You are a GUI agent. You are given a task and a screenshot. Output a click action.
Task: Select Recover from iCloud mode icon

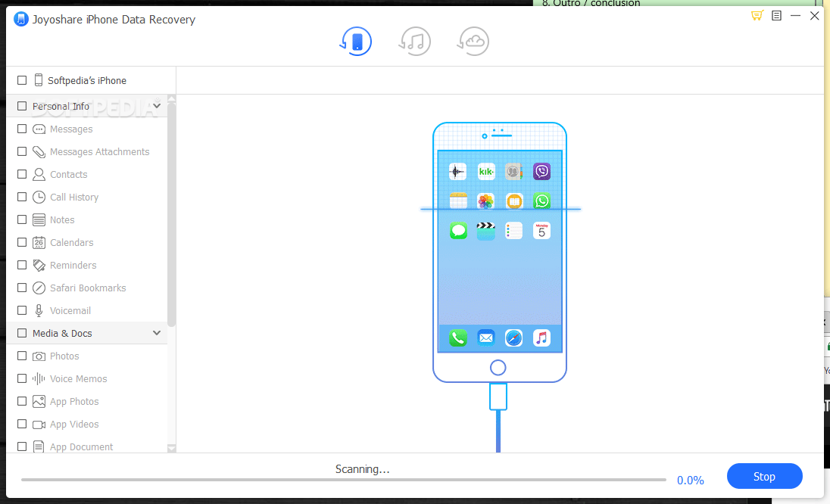tap(473, 42)
